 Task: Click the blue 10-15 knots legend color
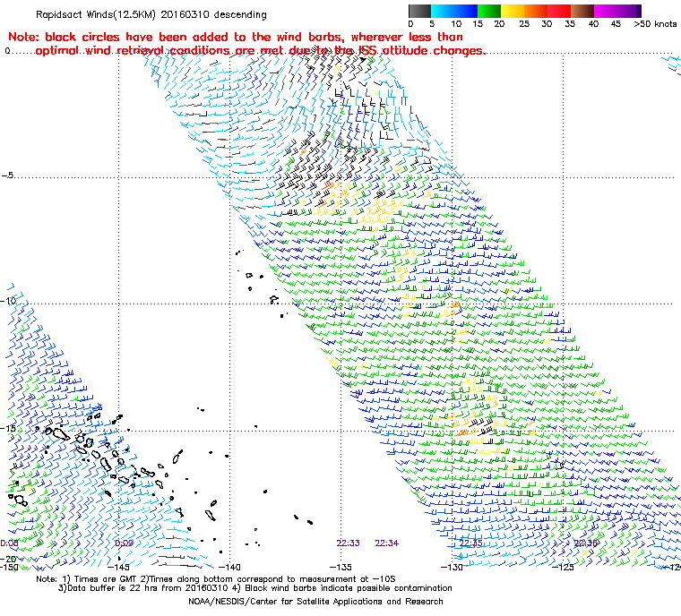[466, 11]
